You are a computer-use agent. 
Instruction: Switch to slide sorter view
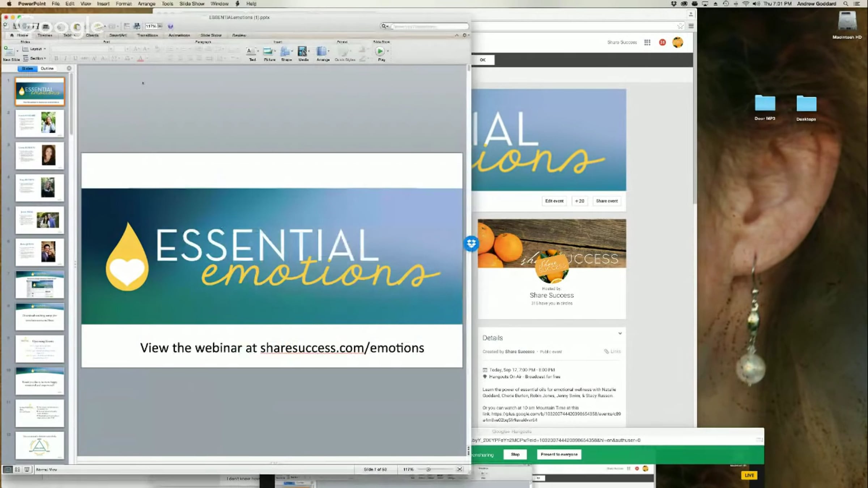coord(17,469)
